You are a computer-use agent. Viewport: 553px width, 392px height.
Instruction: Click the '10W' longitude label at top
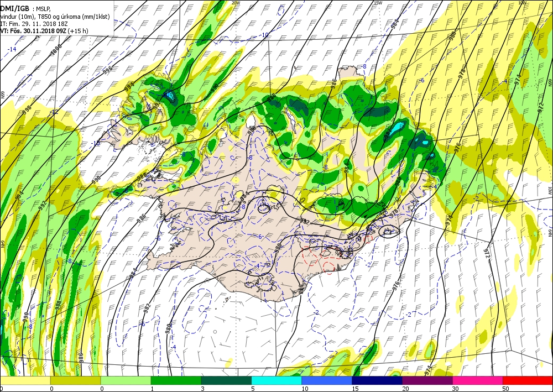pyautogui.click(x=523, y=2)
